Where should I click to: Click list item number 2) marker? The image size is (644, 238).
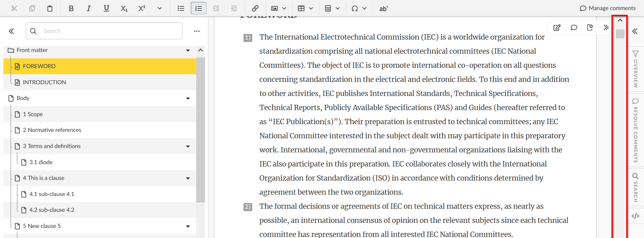[x=248, y=207]
